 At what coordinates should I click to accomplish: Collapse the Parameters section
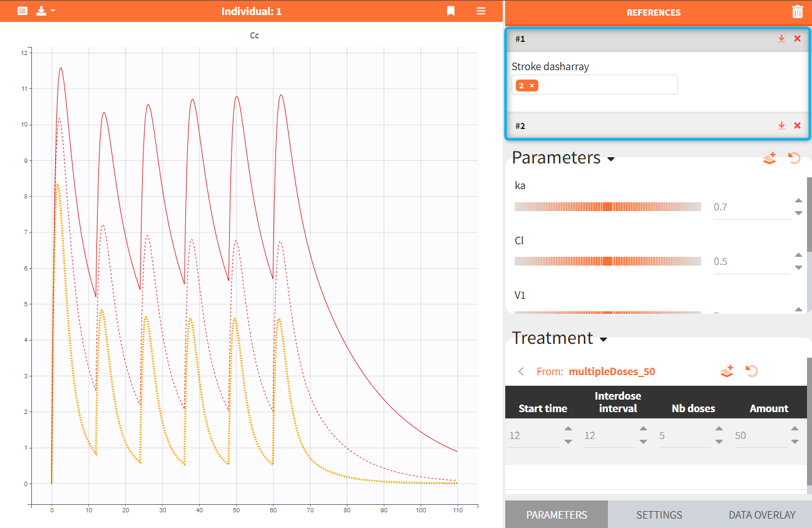[x=611, y=159]
